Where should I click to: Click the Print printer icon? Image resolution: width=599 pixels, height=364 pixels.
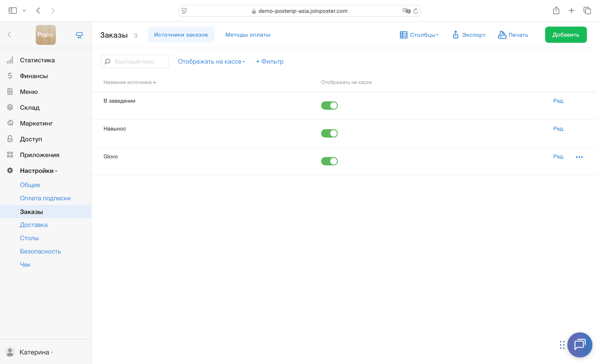(x=502, y=35)
